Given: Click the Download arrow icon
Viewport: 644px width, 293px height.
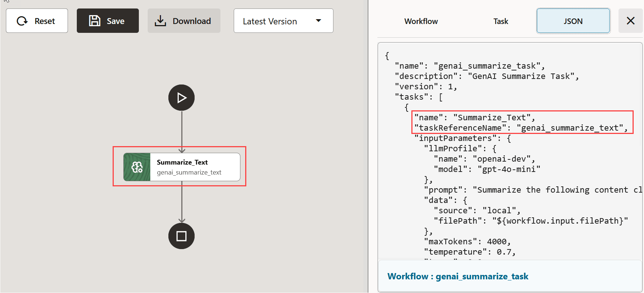Looking at the screenshot, I should 160,21.
